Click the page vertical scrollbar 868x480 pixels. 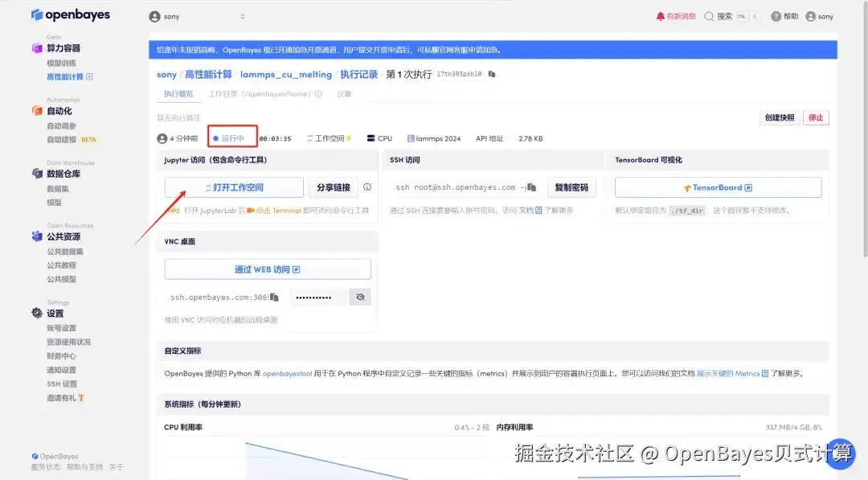tap(865, 127)
